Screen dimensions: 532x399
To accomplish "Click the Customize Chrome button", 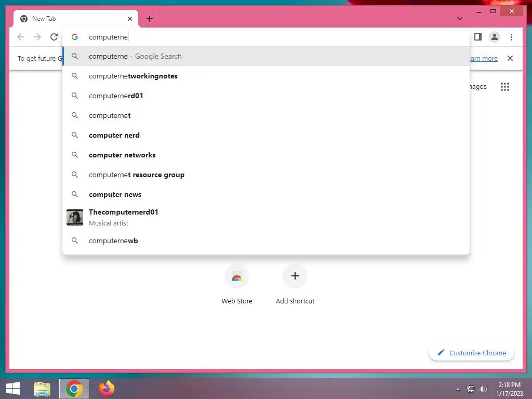I will tap(471, 353).
